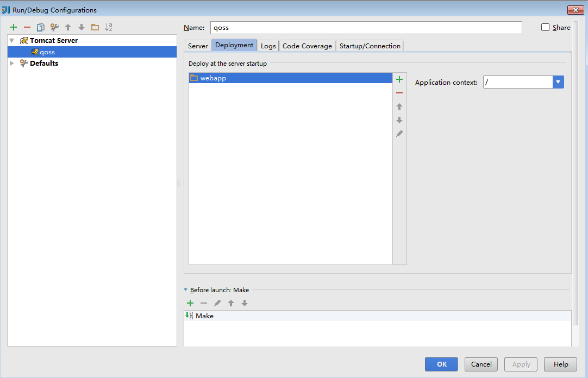Image resolution: width=588 pixels, height=378 pixels.
Task: Remove webapp deployment with red minus
Action: point(399,93)
